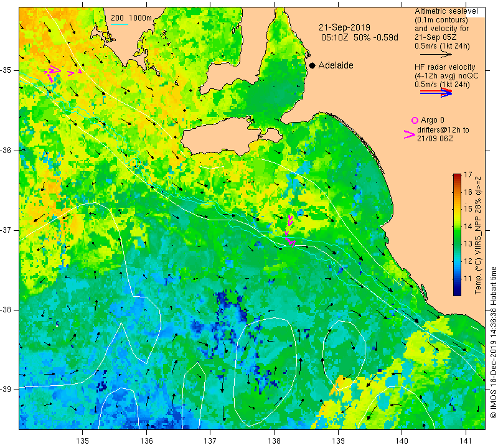Click the longitude 136 axis label
The image size is (498, 448).
click(x=146, y=441)
